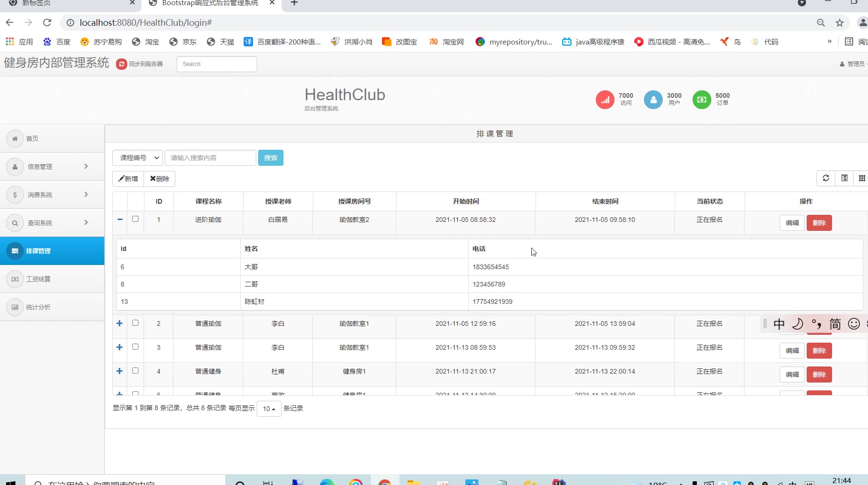Screen dimensions: 868x485
Task: Click the browser zoom magnifier icon
Action: [821, 22]
